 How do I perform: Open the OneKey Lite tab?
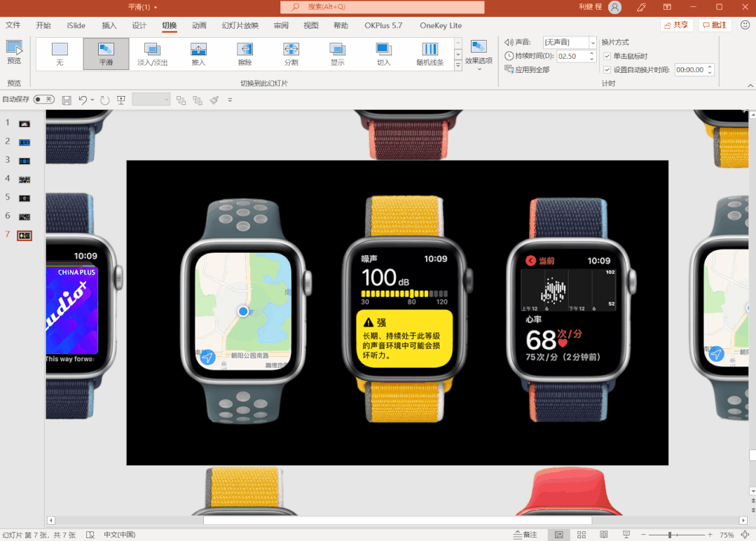[441, 25]
